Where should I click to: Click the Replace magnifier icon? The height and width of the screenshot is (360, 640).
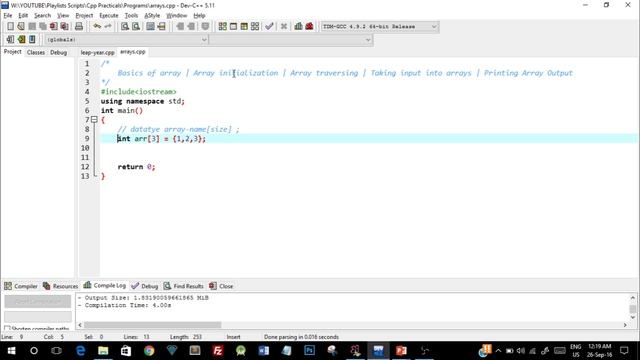pos(136,27)
